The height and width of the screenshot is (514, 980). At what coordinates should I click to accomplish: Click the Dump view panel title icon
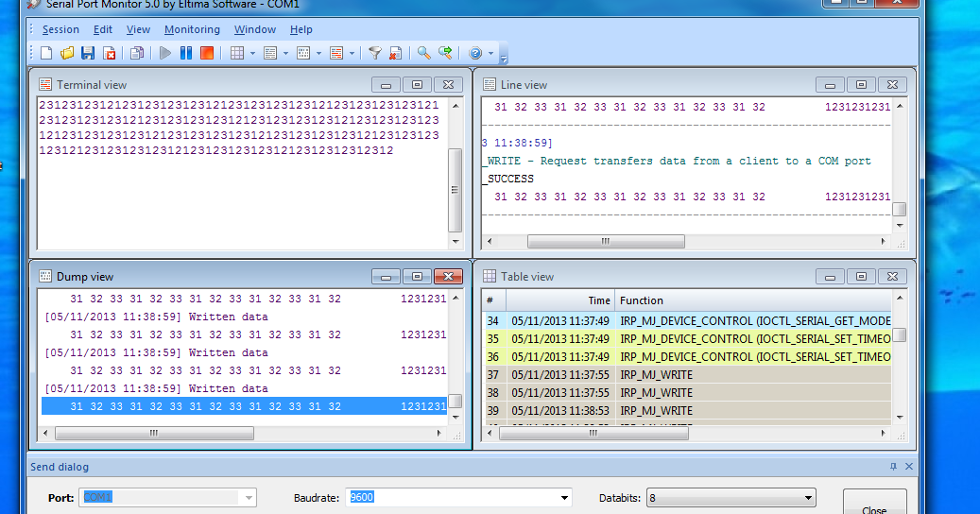coord(45,276)
